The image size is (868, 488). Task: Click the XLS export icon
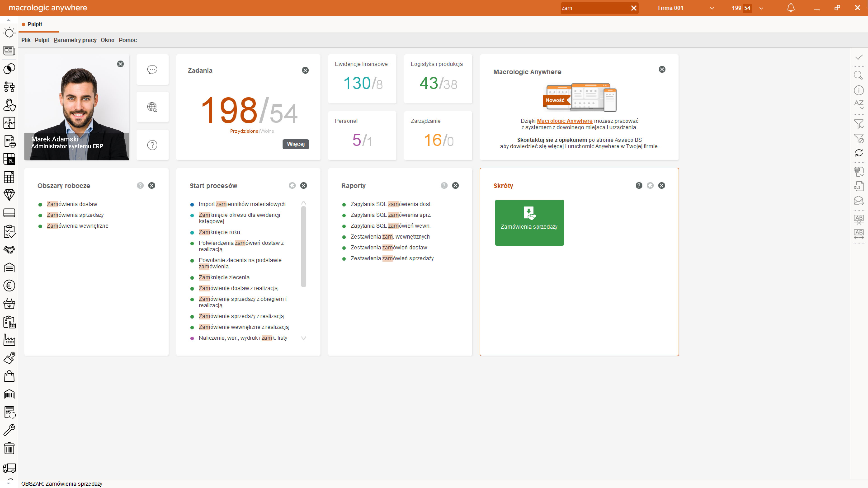[x=859, y=186]
